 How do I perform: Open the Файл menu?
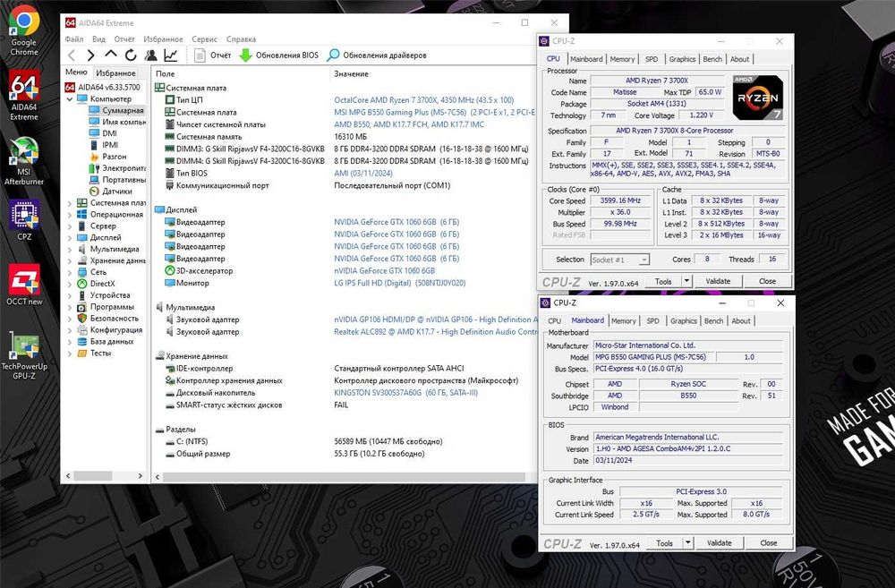(74, 38)
